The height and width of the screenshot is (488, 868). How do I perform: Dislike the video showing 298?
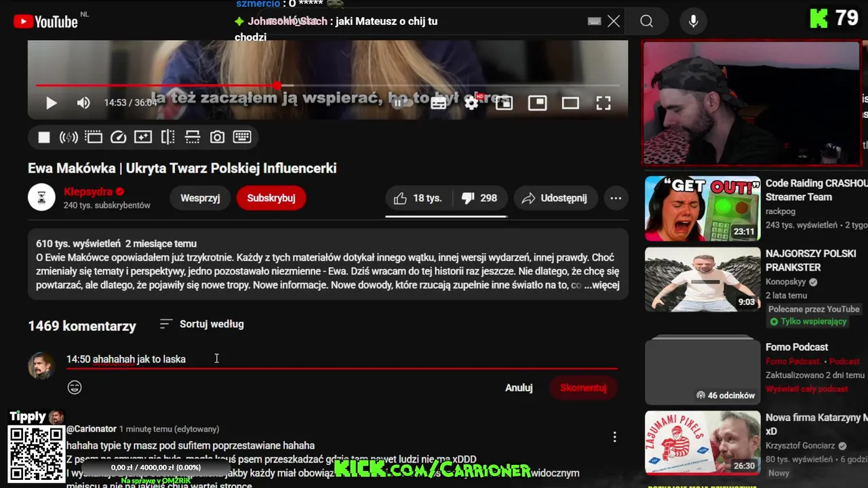click(x=479, y=198)
